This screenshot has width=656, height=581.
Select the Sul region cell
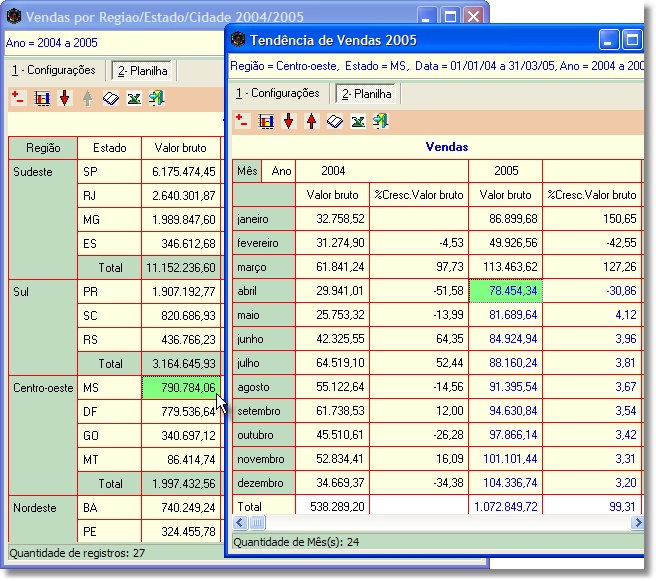pyautogui.click(x=43, y=328)
